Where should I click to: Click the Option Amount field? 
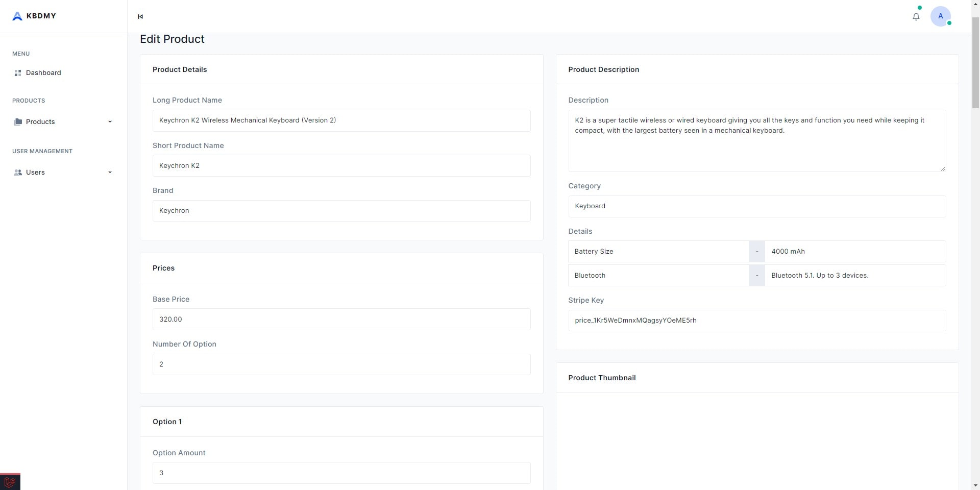pyautogui.click(x=341, y=473)
